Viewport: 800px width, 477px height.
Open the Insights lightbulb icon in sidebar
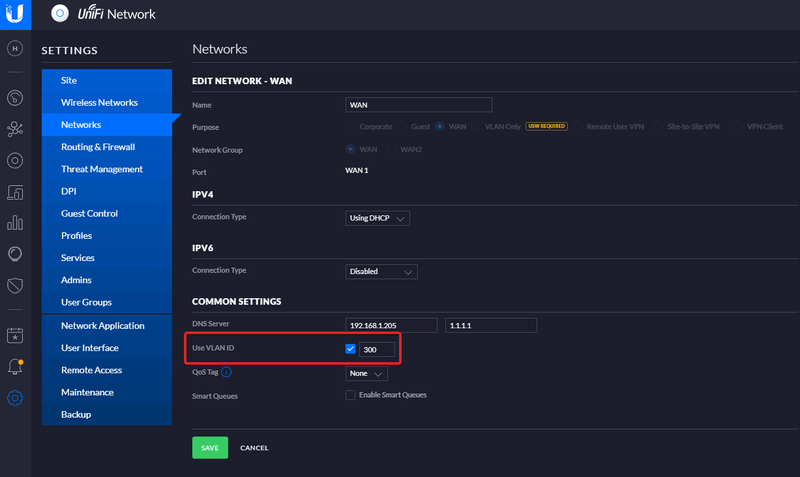coord(15,254)
